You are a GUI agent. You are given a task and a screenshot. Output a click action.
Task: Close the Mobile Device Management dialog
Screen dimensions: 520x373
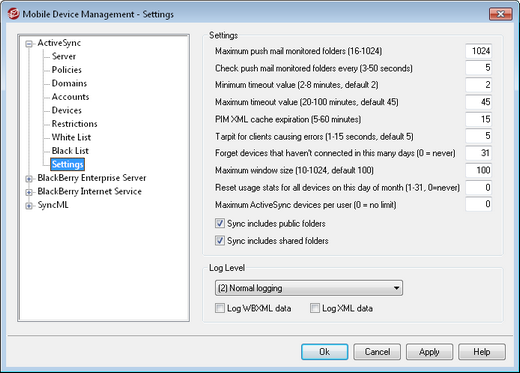point(500,14)
